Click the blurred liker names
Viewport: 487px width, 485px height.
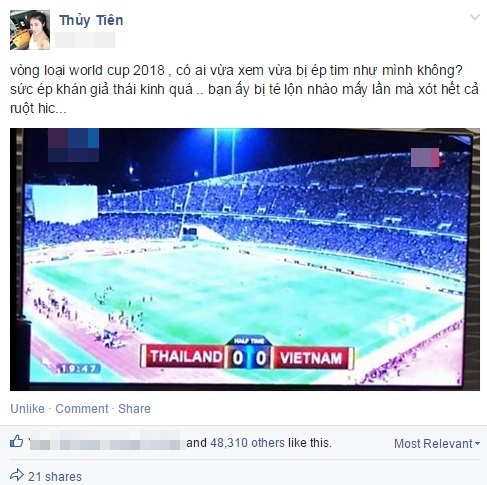pos(107,441)
